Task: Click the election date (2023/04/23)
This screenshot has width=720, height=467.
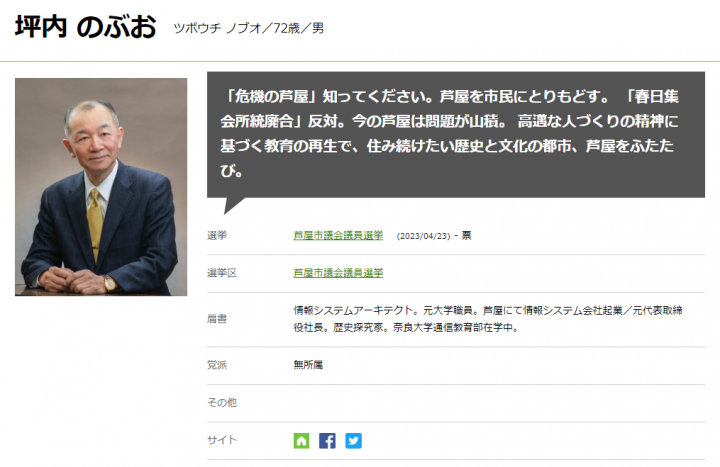Action: coord(423,236)
